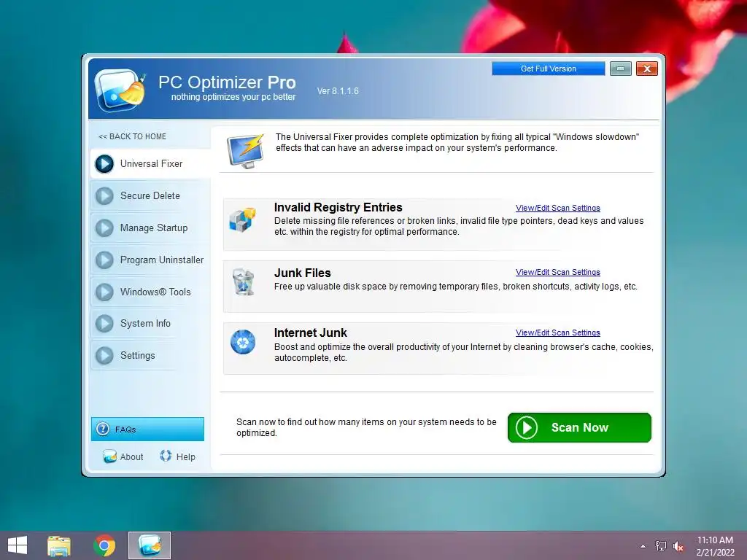Image resolution: width=747 pixels, height=560 pixels.
Task: Click the Internet Junk heading
Action: [x=311, y=332]
